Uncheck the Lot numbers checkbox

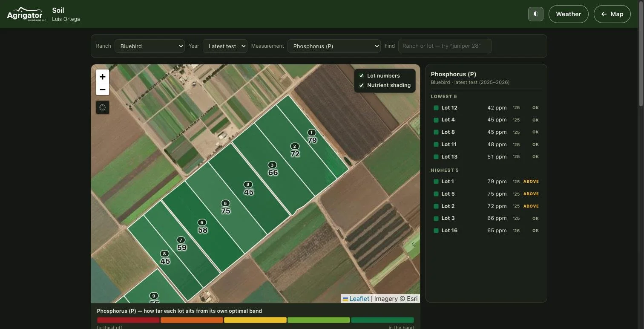pyautogui.click(x=362, y=76)
